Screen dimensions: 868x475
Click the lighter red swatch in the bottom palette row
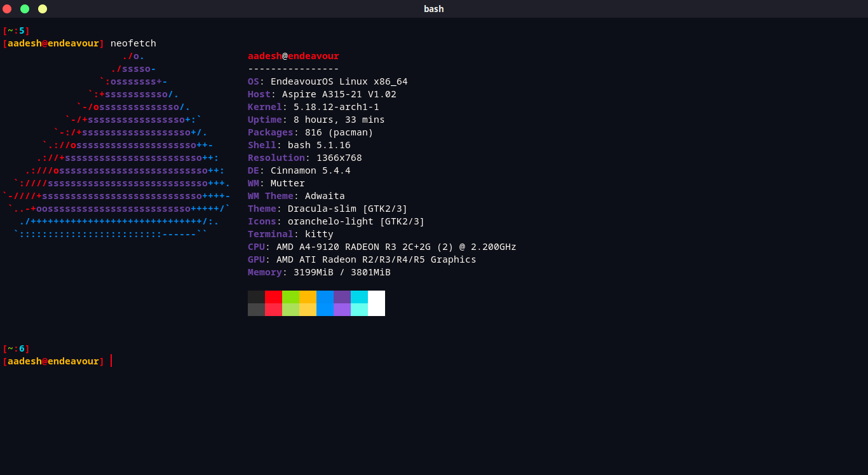273,310
